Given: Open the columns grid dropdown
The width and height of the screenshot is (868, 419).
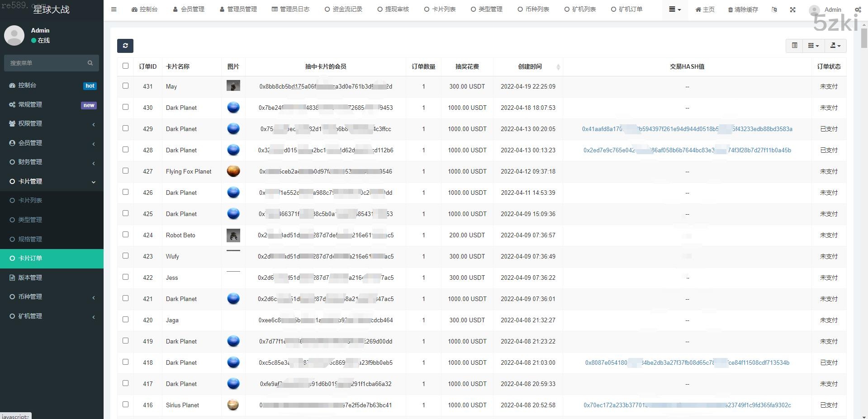Looking at the screenshot, I should (813, 46).
